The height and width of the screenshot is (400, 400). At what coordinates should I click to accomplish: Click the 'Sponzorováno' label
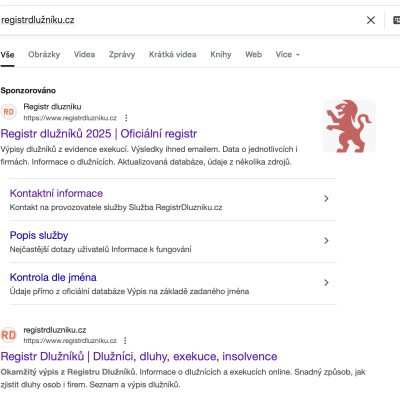[x=28, y=90]
